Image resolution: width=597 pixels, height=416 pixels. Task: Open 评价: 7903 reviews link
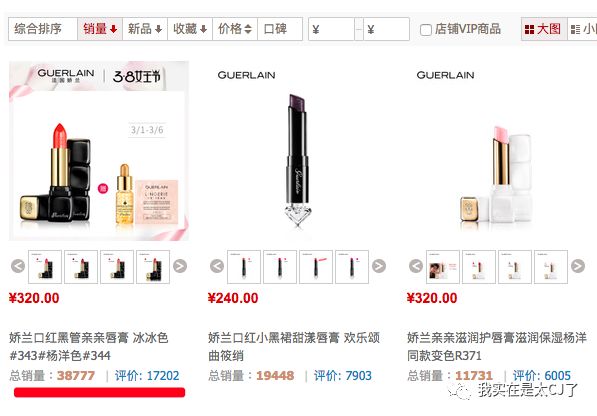pos(343,376)
